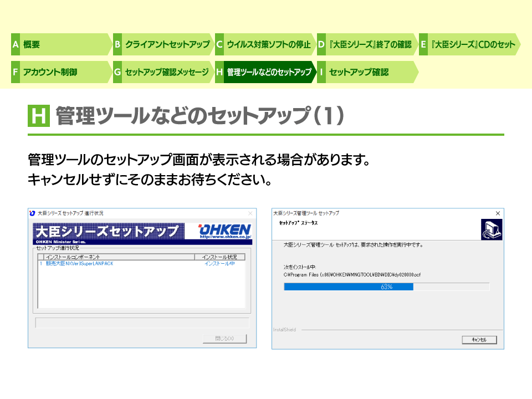
Task: Close the 大臣シリーズ管理ツール セットアップ dialog
Action: pos(498,213)
